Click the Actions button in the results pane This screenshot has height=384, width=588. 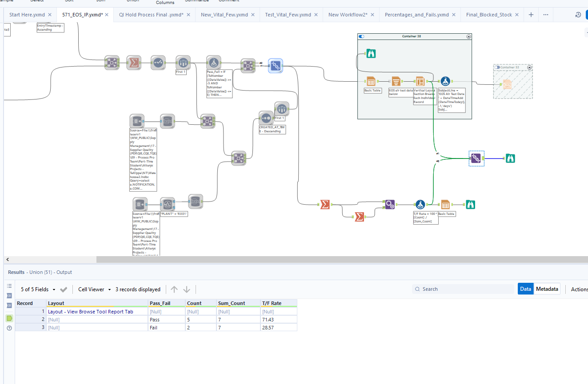pyautogui.click(x=579, y=289)
